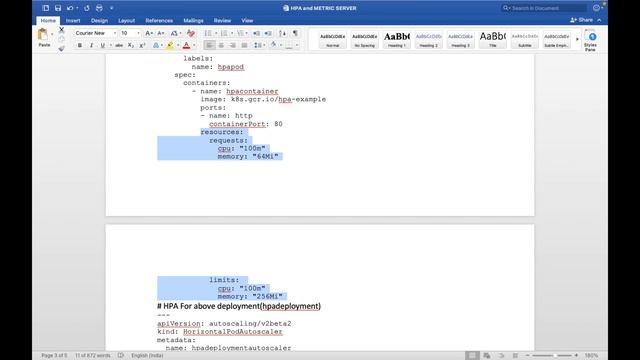Open the bullets list dropdown

tap(216, 33)
